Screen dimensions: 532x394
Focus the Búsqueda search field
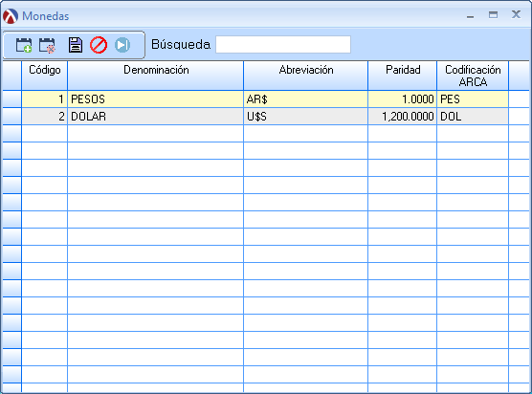283,44
